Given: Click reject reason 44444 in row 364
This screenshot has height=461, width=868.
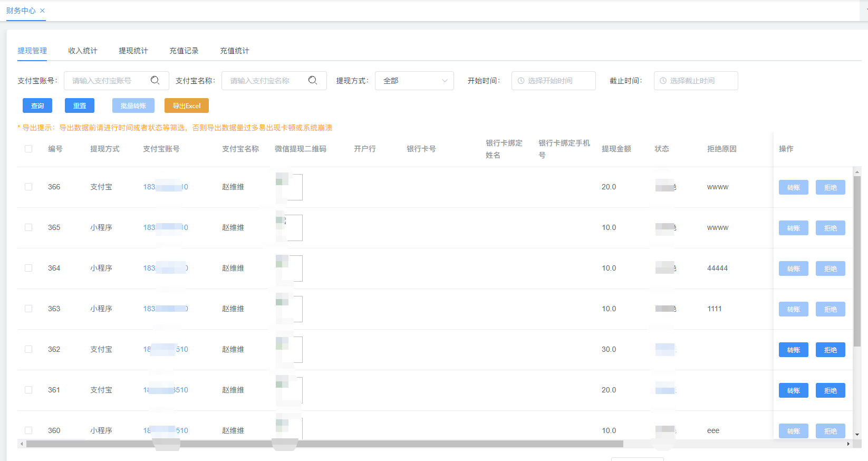Looking at the screenshot, I should pyautogui.click(x=717, y=268).
